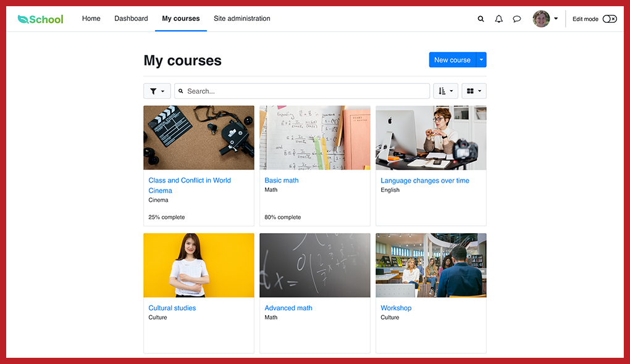Click the School logo
The image size is (630, 364).
40,19
